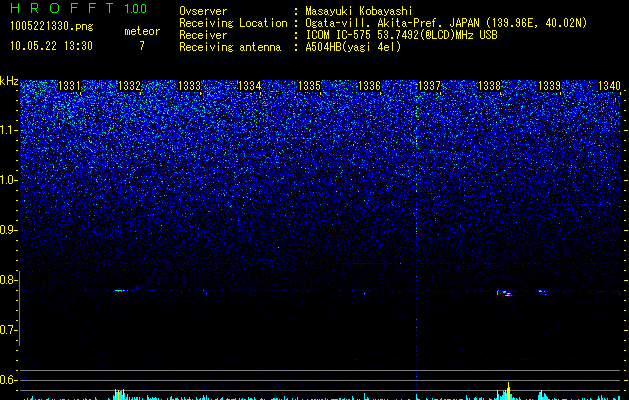Click the bright meteor echo near 1338

coord(505,293)
